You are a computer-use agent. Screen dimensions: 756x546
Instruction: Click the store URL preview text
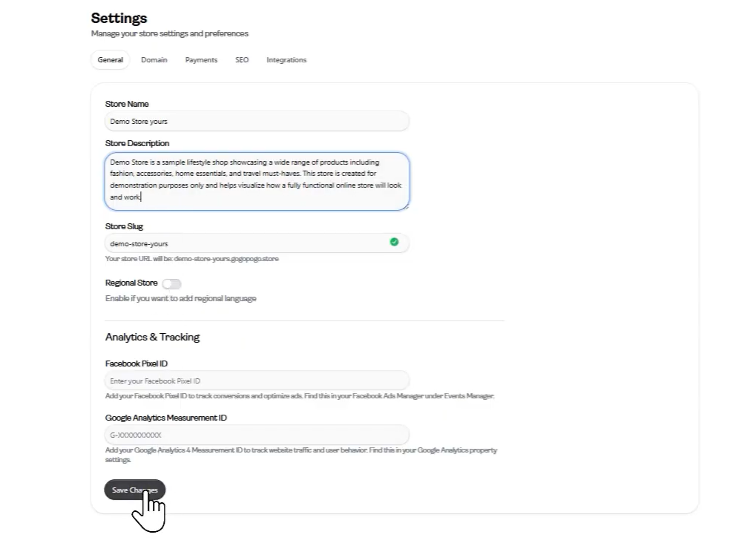[x=192, y=259]
